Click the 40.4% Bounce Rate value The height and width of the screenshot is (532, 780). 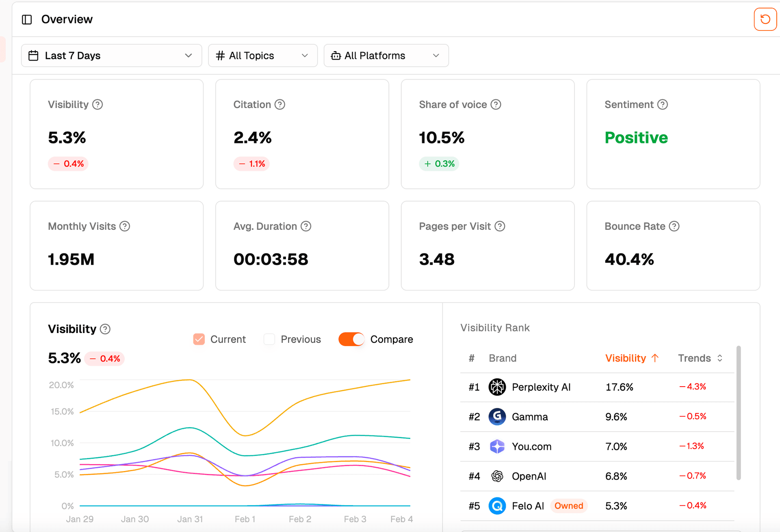(629, 259)
